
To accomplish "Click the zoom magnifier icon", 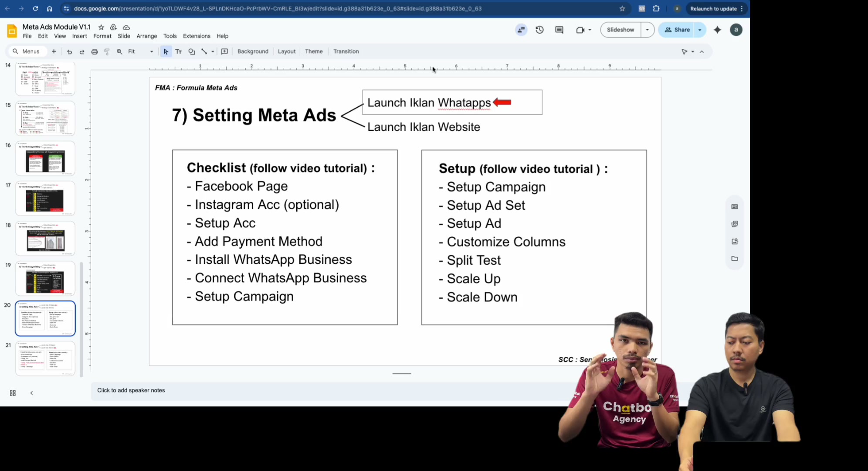I will 119,51.
